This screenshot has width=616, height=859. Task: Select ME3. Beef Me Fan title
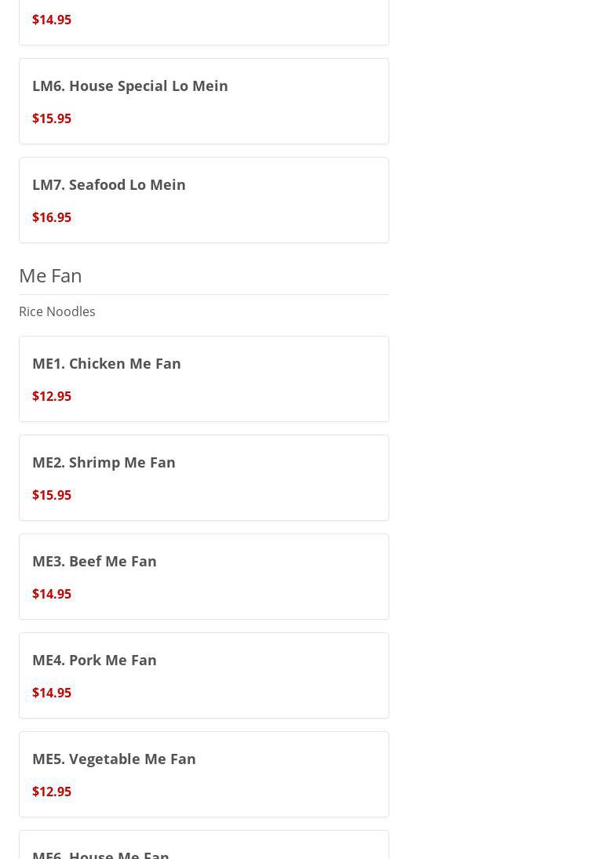[94, 561]
